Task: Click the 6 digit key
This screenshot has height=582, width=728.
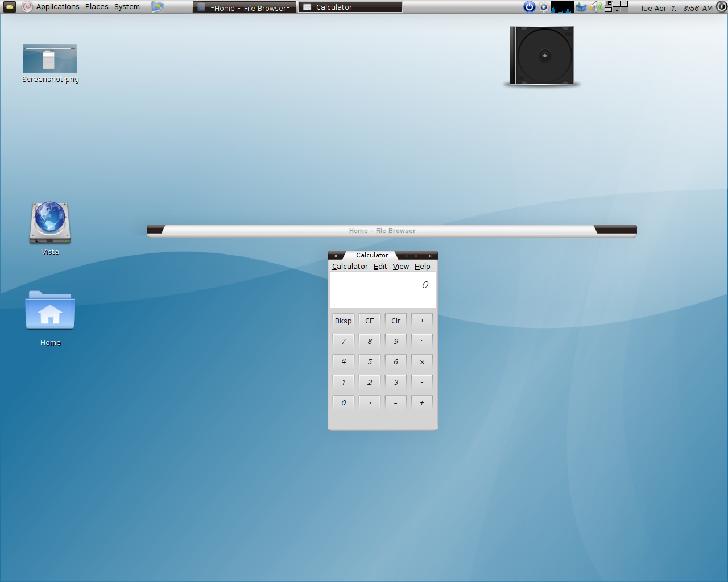Action: coord(396,362)
